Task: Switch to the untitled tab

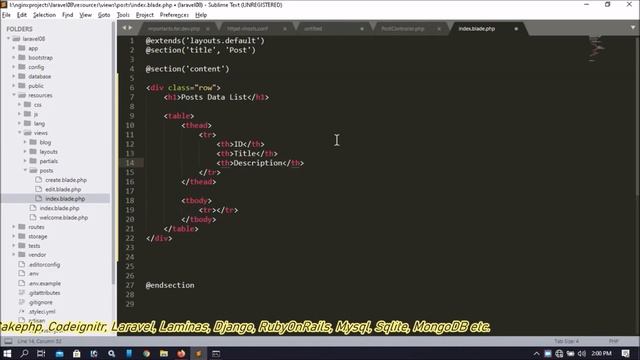Action: (313, 29)
